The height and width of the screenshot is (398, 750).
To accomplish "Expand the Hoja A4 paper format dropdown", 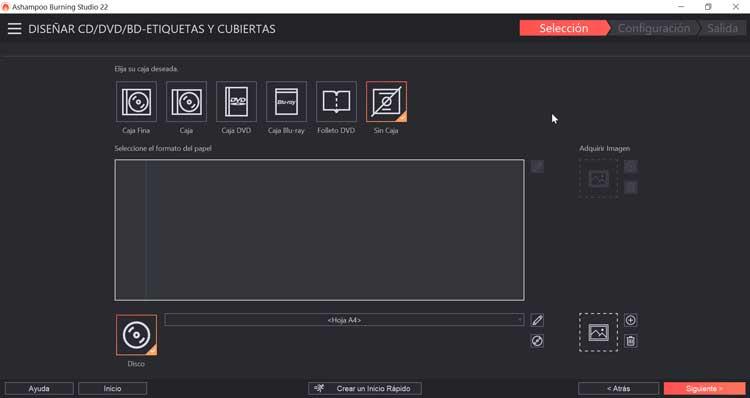I will [x=344, y=320].
